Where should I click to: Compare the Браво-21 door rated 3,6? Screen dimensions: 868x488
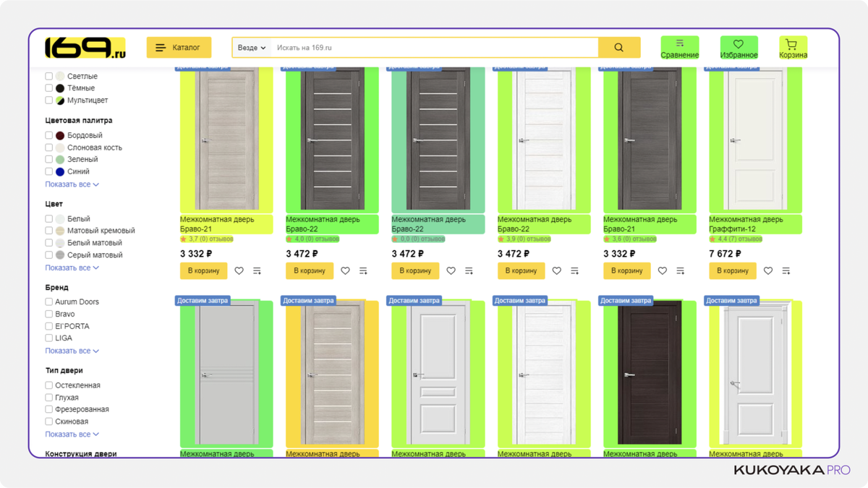[x=681, y=271]
